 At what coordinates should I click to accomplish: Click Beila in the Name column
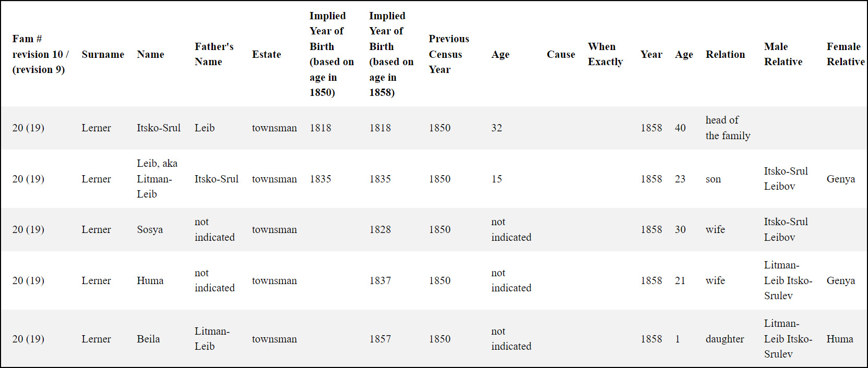pyautogui.click(x=148, y=339)
